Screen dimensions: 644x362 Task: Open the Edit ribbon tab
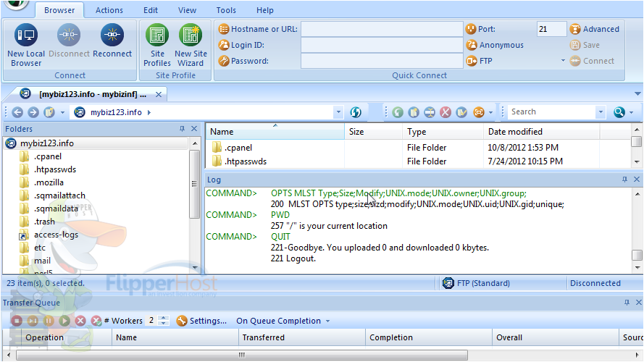pyautogui.click(x=151, y=10)
